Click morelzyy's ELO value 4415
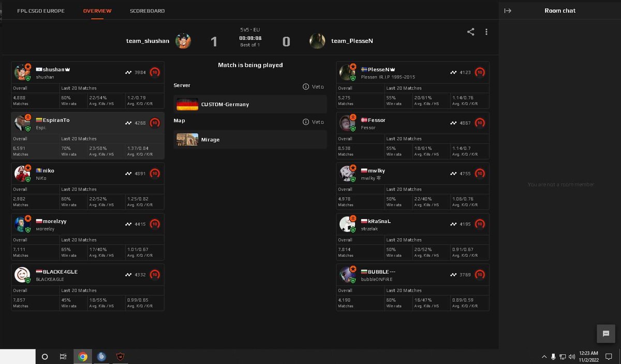This screenshot has height=364, width=621. tap(140, 224)
